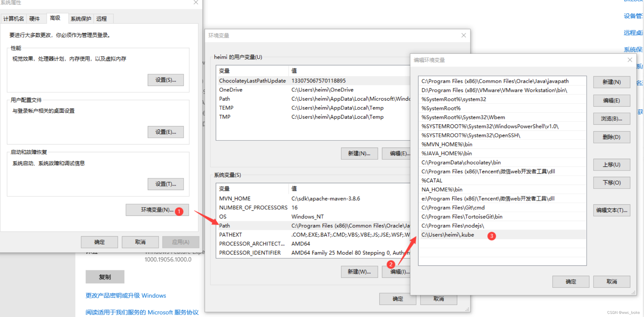Click the 浏览(B)... button
Image resolution: width=644 pixels, height=317 pixels.
click(612, 119)
